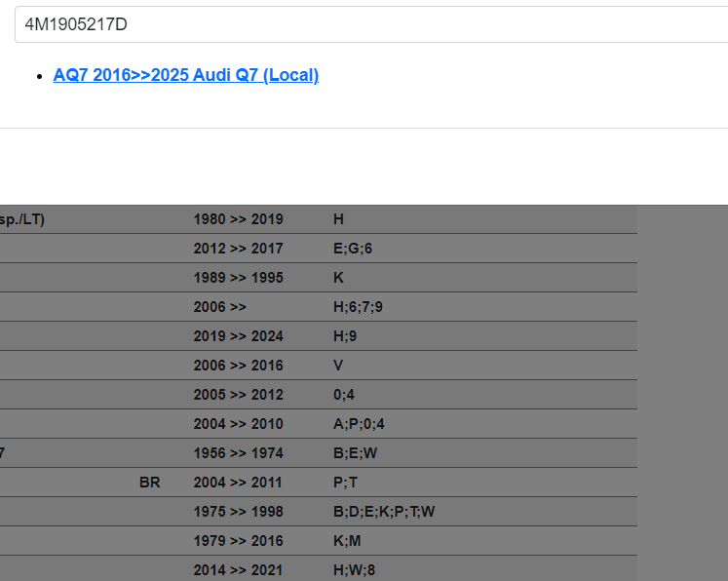Click the 2014 >> 2021 year range row

pos(238,570)
